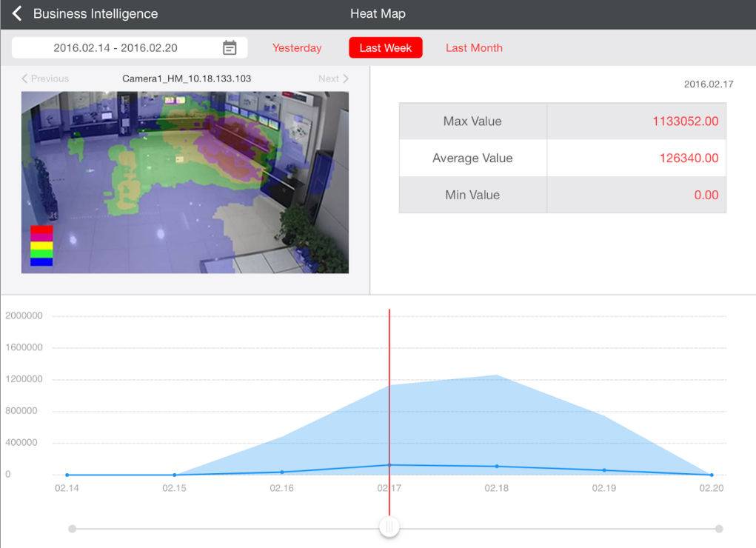This screenshot has height=548, width=756.
Task: Select the 02.16 data point on chart
Action: (x=281, y=472)
